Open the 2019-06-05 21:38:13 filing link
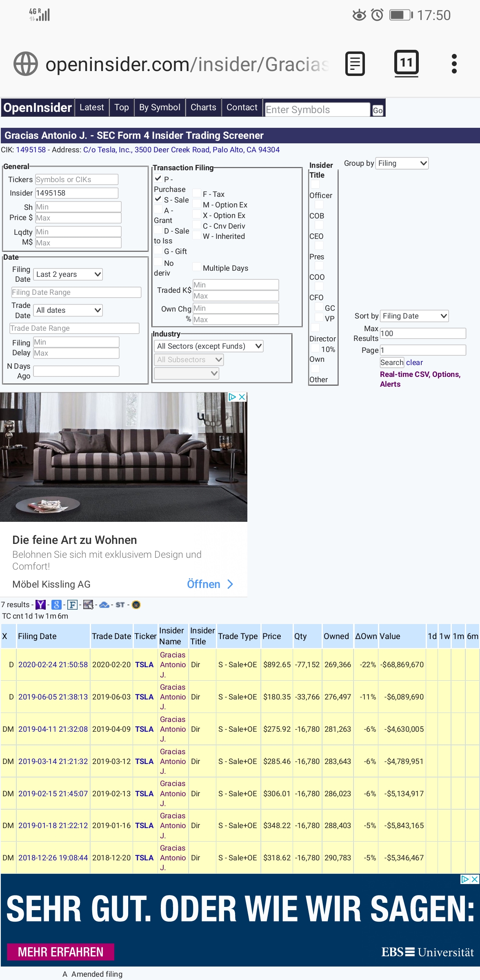480x980 pixels. pyautogui.click(x=53, y=697)
